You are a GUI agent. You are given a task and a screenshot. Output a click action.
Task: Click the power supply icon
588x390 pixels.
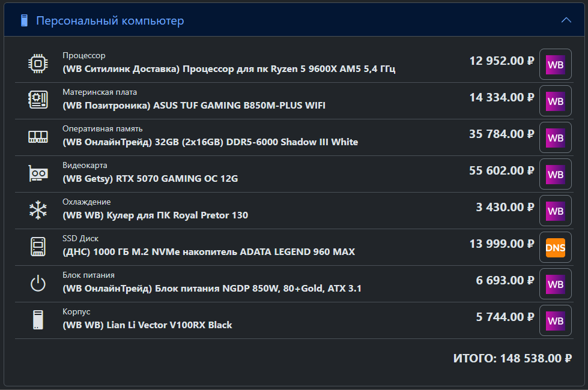(38, 283)
